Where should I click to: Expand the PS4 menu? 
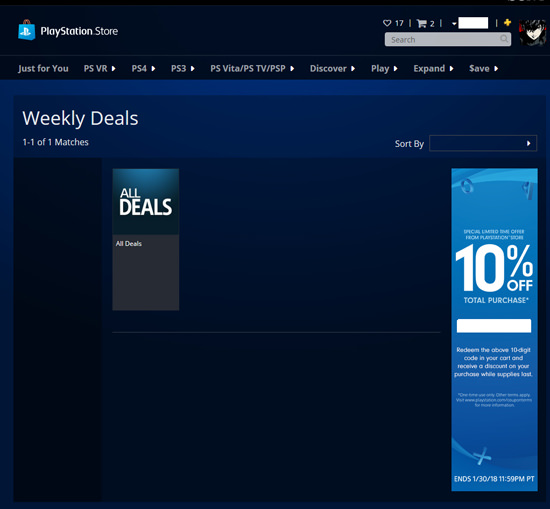point(143,68)
